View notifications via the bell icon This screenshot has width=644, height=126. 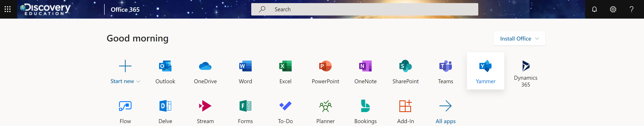(x=594, y=10)
